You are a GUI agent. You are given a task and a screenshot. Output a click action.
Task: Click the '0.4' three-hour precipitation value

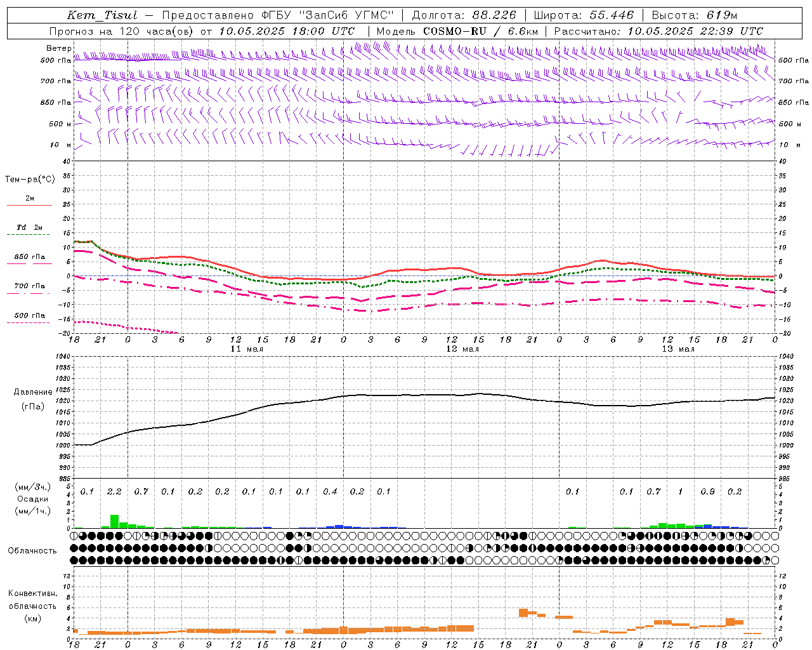point(330,492)
